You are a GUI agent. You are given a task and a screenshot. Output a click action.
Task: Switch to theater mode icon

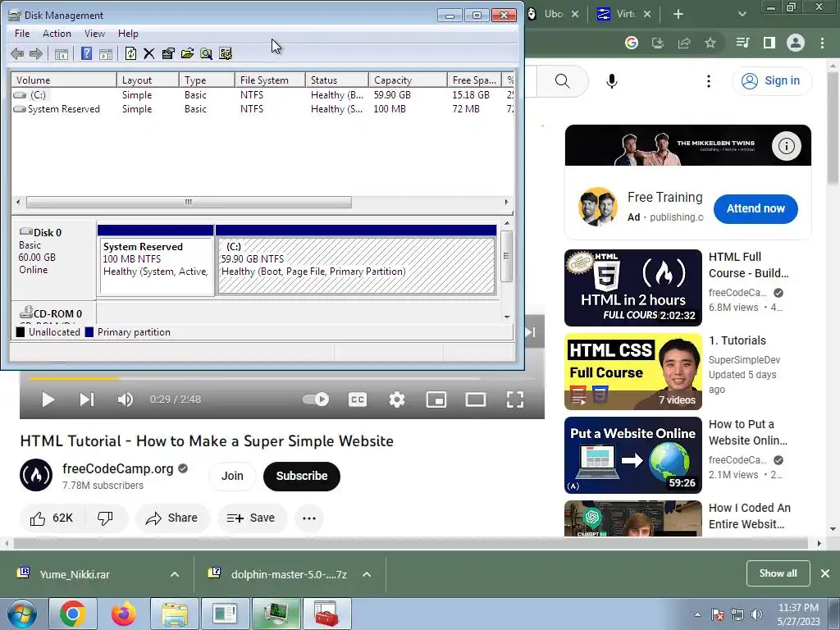tap(476, 399)
